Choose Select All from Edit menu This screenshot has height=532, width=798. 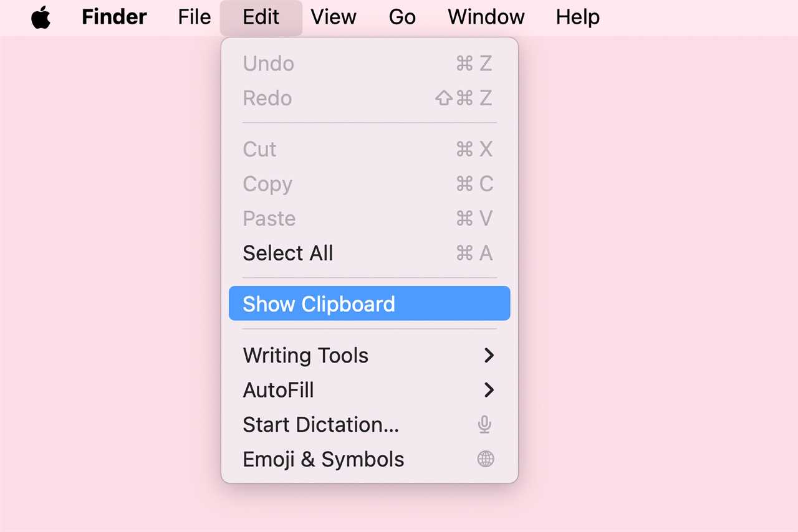(370, 253)
